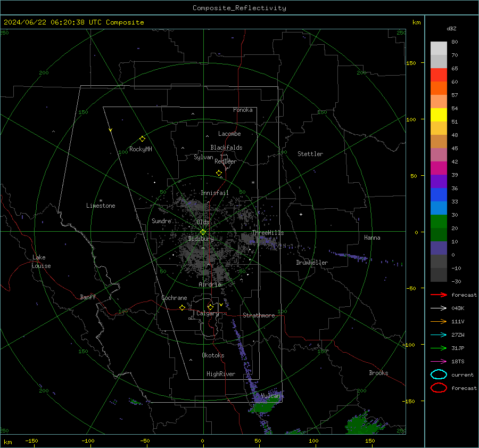Click the red 65–60 dBZ swatch
This screenshot has height=448, width=479.
(x=439, y=75)
